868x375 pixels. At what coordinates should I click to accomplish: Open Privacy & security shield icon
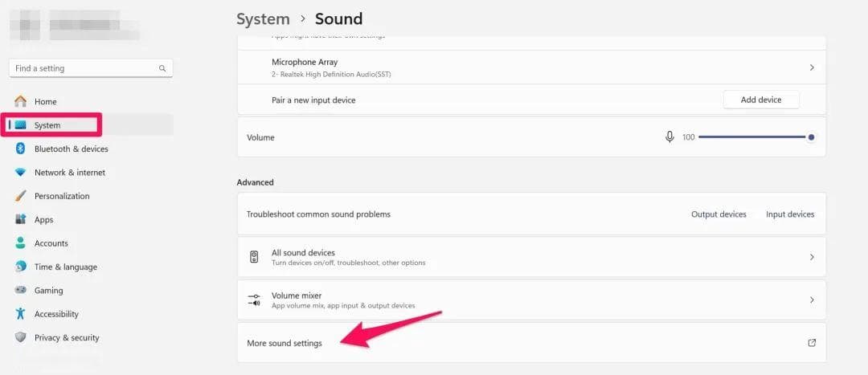(x=20, y=337)
